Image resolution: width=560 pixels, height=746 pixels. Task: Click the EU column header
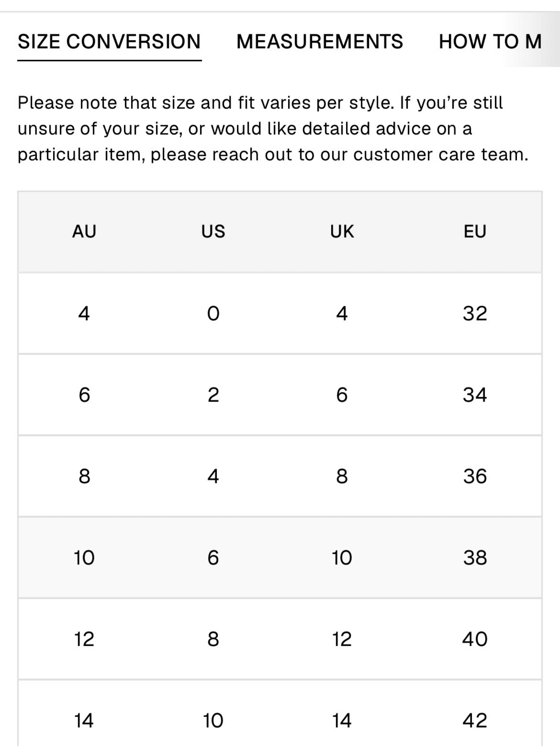pos(475,231)
